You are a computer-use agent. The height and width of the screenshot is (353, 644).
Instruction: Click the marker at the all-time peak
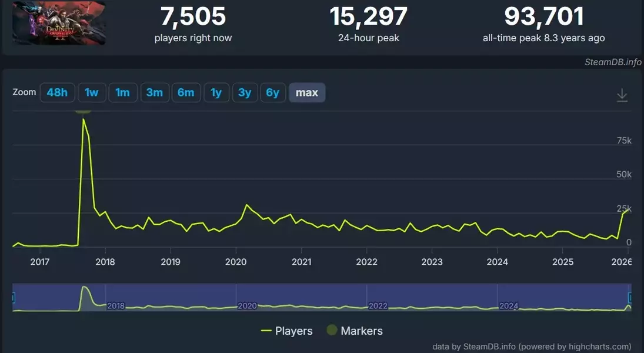83,110
